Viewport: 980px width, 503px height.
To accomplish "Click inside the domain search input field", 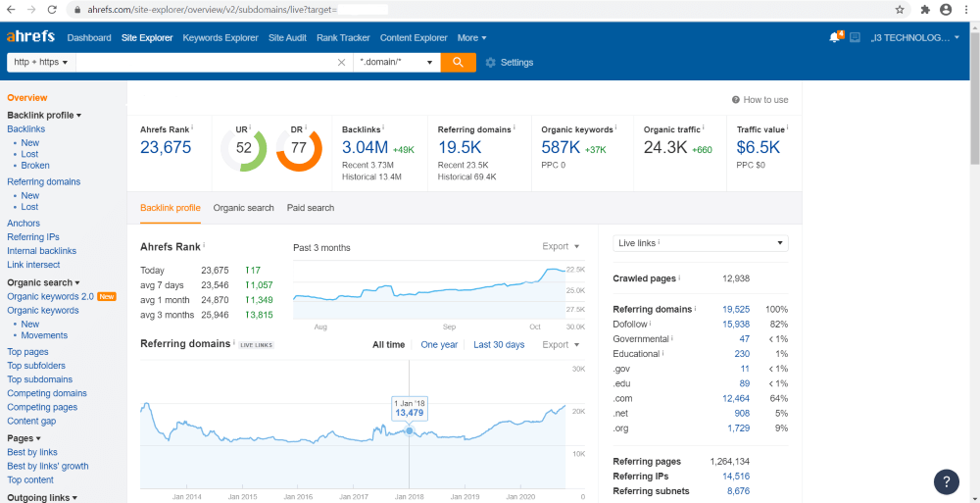I will pos(206,63).
